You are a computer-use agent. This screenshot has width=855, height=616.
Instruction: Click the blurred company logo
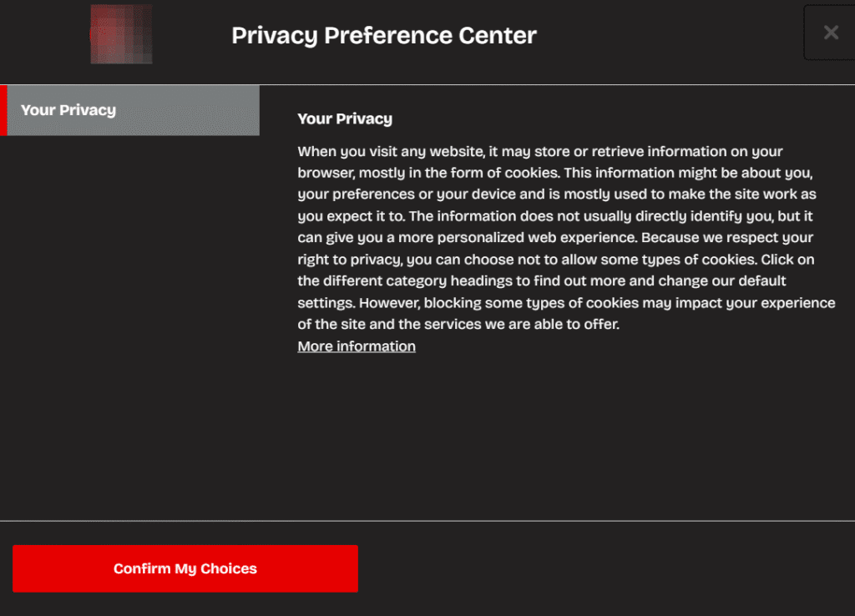[122, 34]
